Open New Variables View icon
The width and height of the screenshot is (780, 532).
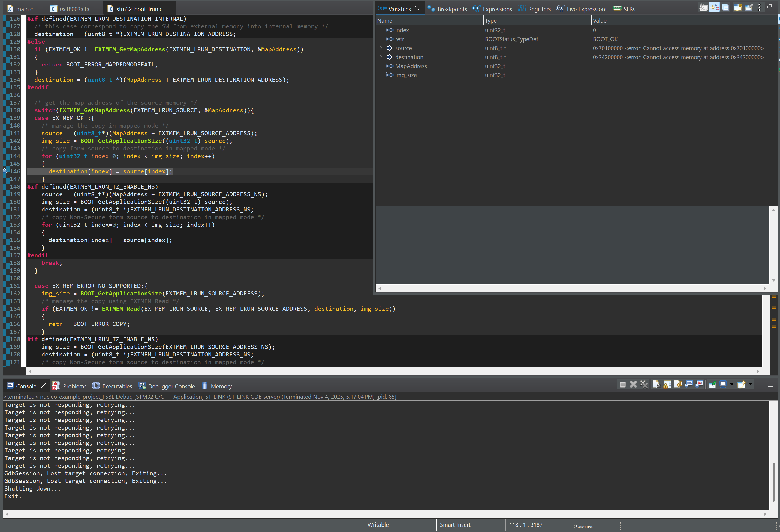click(737, 8)
